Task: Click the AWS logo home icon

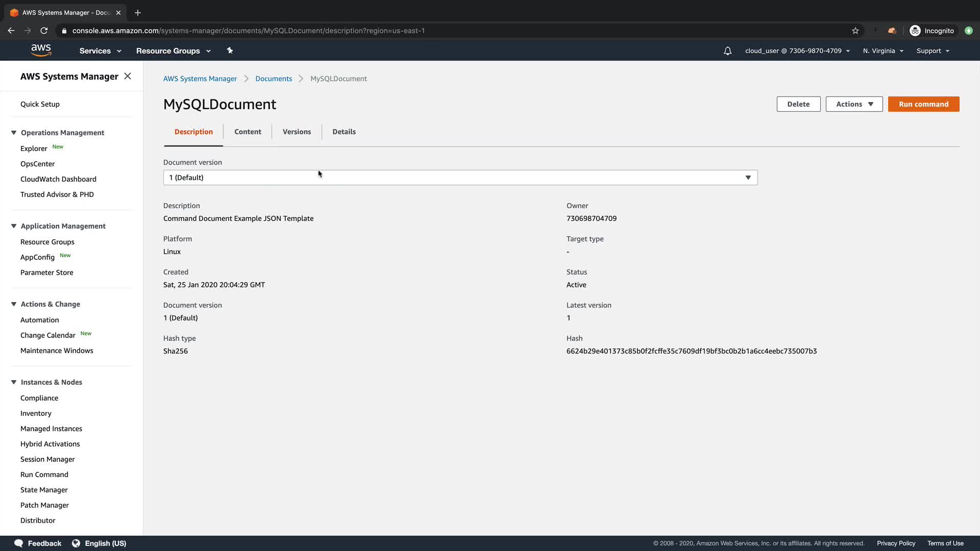Action: [x=41, y=51]
